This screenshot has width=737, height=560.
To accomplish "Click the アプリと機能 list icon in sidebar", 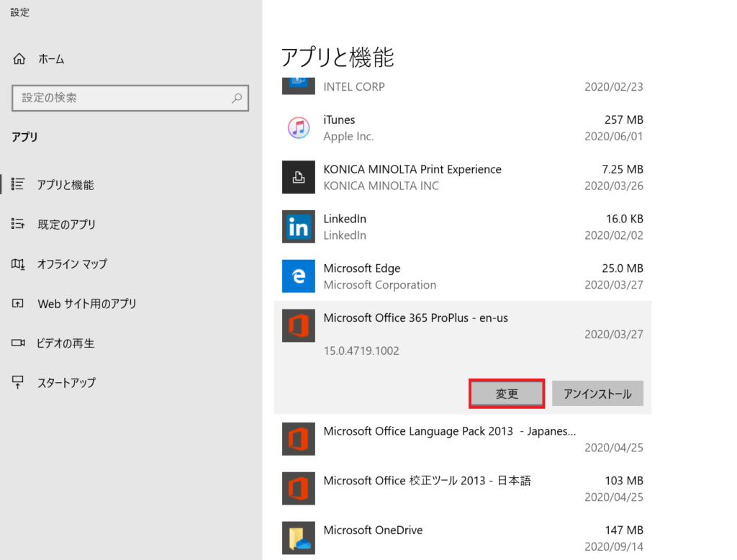I will tap(18, 184).
